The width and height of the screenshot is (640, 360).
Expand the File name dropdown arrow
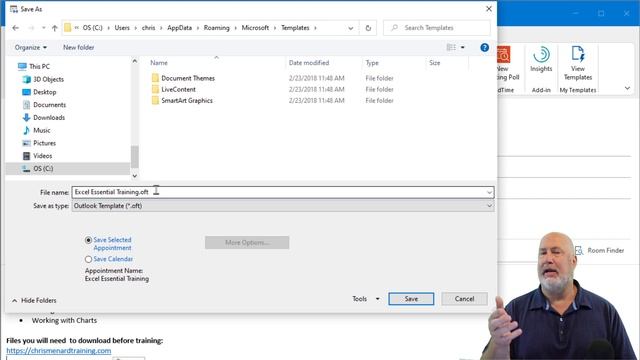point(489,192)
